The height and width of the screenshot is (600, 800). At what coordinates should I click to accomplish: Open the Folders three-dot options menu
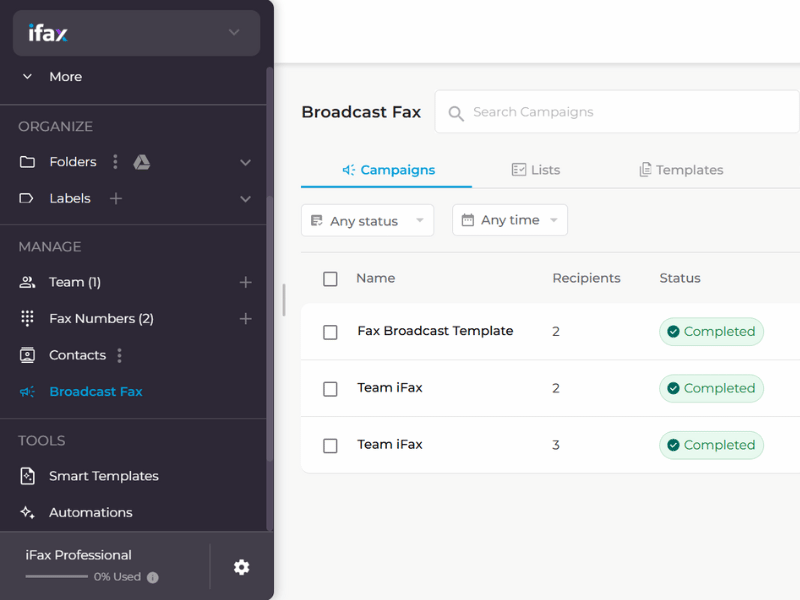pos(115,162)
